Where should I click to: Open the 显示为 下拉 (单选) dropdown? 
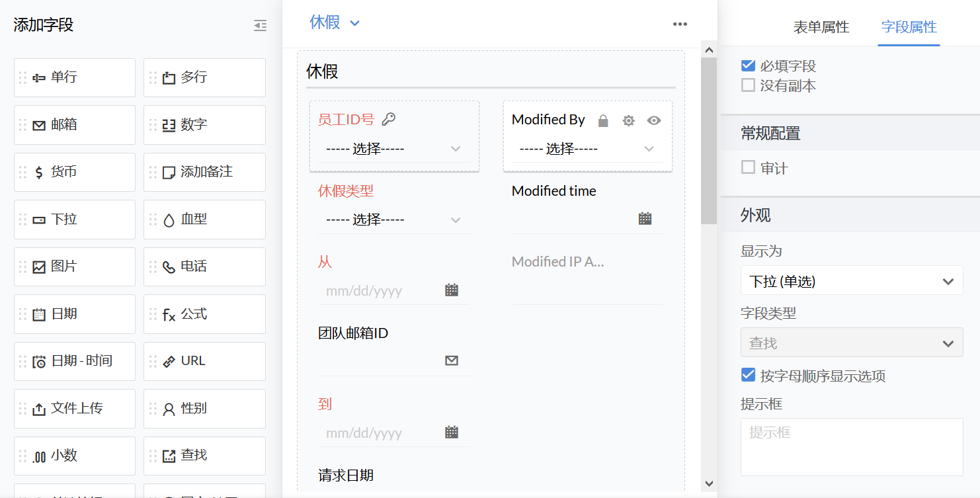coord(852,281)
